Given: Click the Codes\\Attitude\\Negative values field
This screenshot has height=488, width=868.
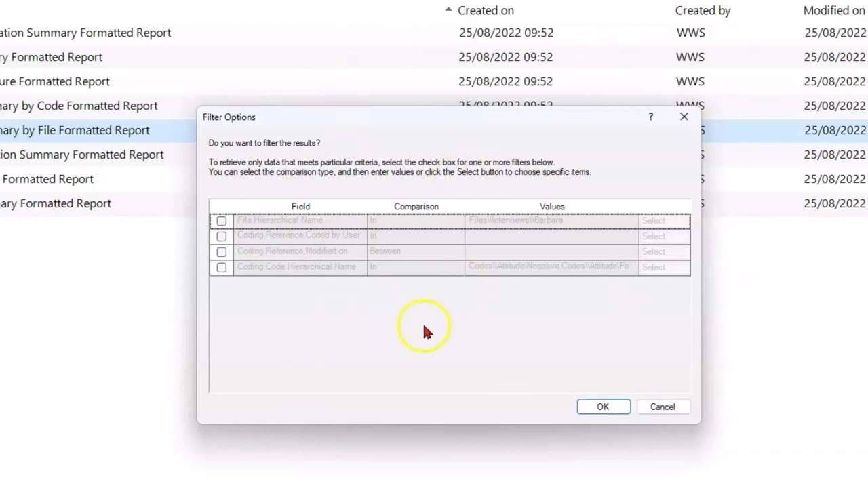Looking at the screenshot, I should tap(551, 268).
